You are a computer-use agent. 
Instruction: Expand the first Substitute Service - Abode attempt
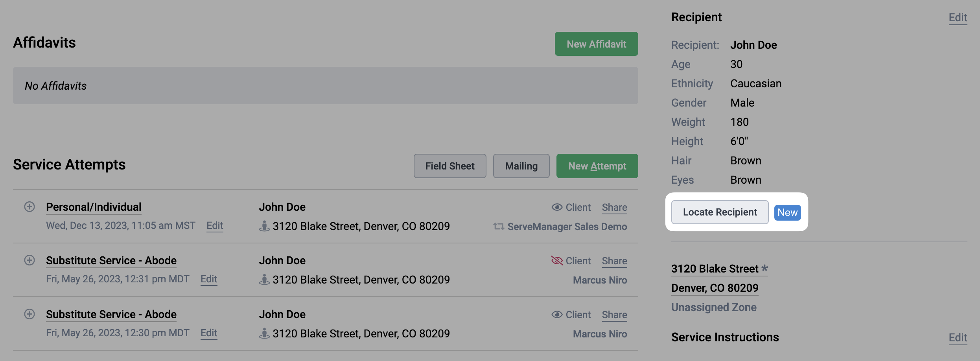pos(29,260)
